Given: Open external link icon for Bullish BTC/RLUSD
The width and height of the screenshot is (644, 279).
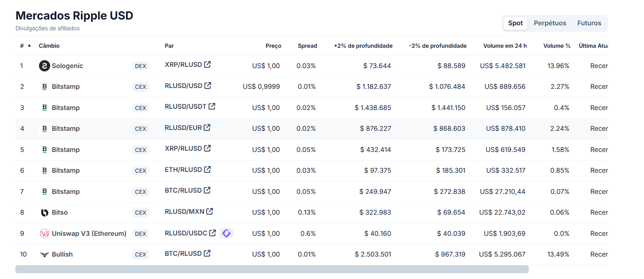Looking at the screenshot, I should click(x=207, y=253).
